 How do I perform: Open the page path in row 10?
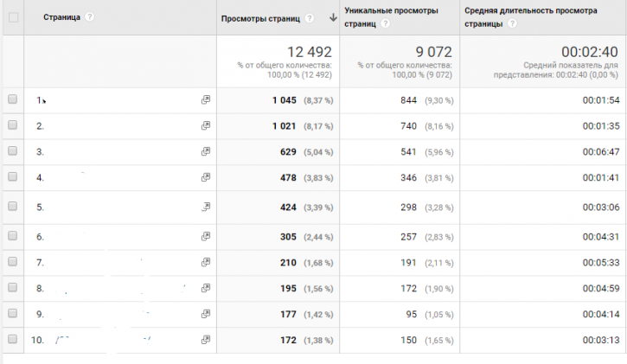(x=103, y=340)
